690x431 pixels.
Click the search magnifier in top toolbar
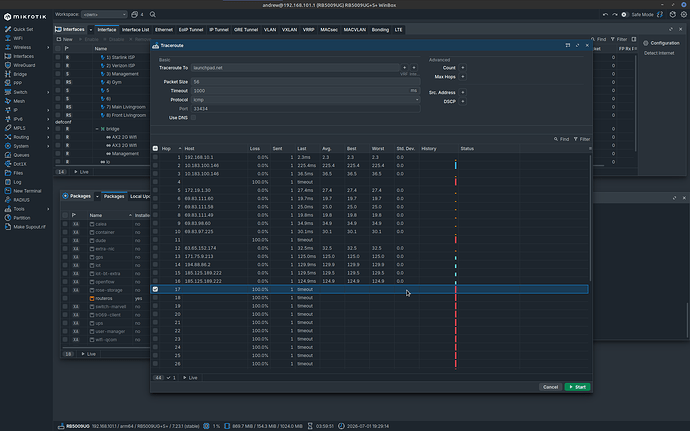pyautogui.click(x=153, y=15)
